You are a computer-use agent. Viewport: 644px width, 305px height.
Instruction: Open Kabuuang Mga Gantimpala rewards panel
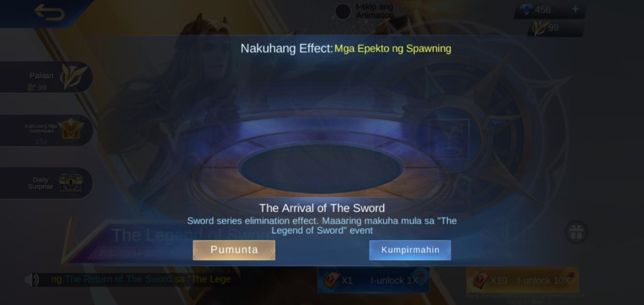45,130
